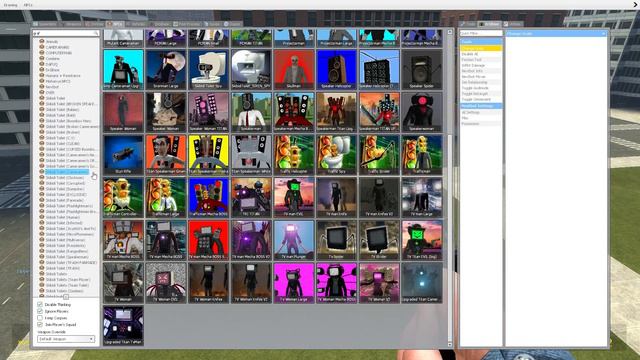Click the arrow at the top-right corner
Viewport: 640px width, 360px height.
point(636,4)
